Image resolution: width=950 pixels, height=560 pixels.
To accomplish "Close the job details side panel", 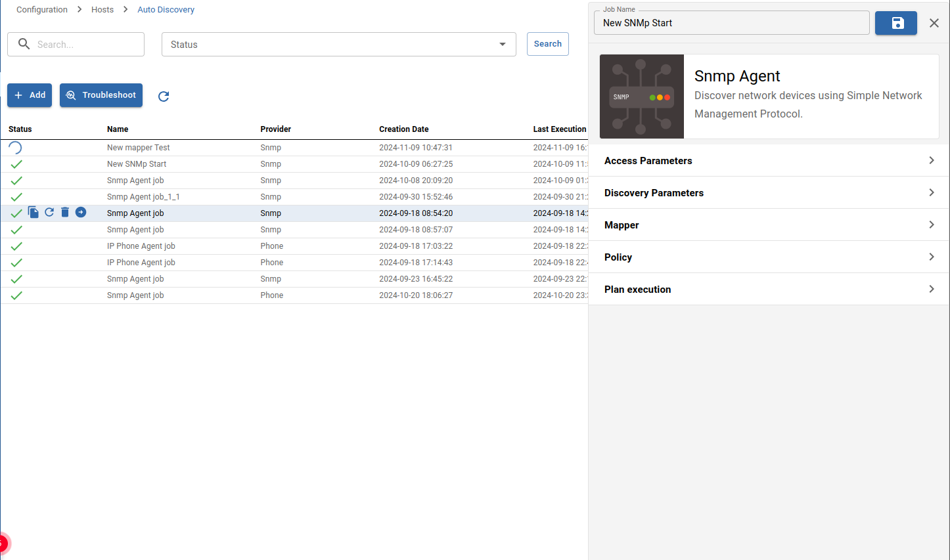I will tap(934, 23).
